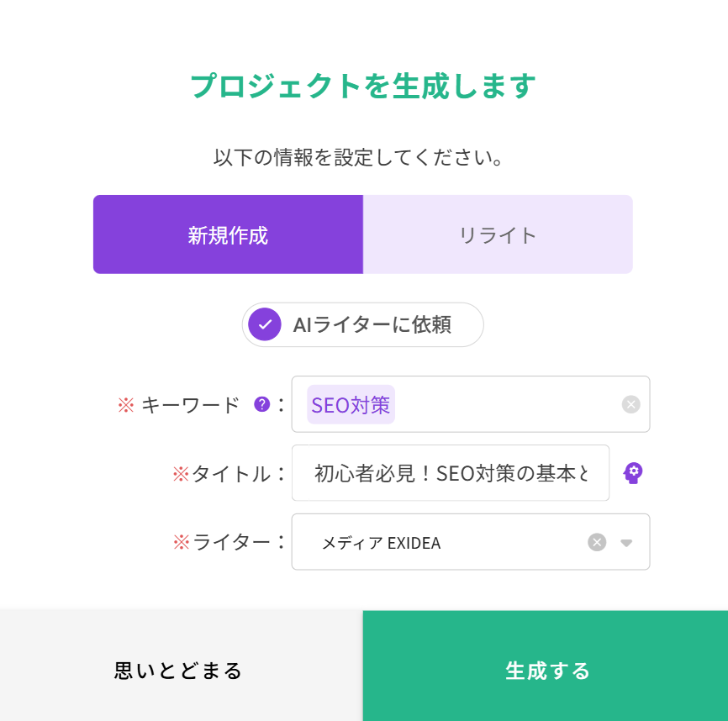Switch to the リライト tab
This screenshot has width=728, height=721.
click(498, 234)
